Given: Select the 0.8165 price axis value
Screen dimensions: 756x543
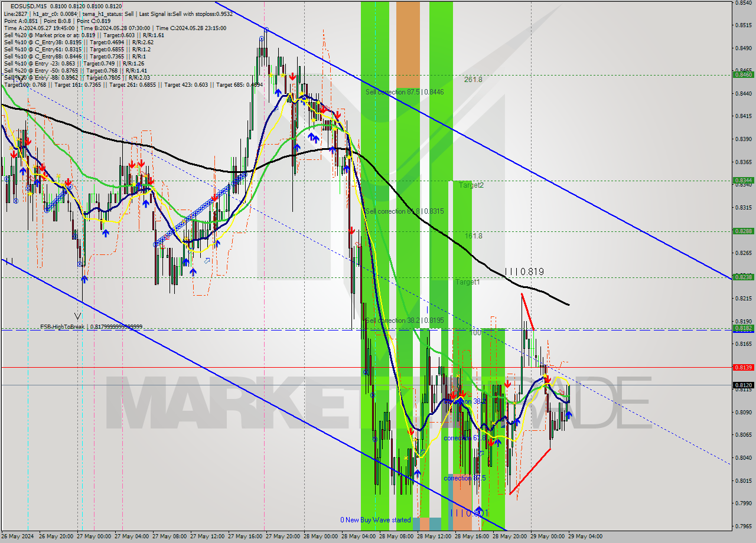Looking at the screenshot, I should 743,344.
